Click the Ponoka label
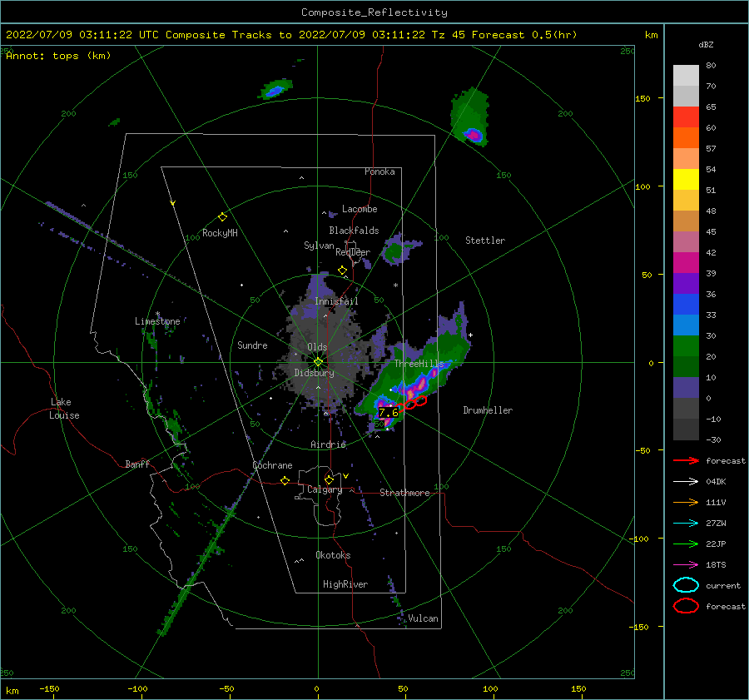Screen dimensions: 749x700 pyautogui.click(x=379, y=171)
